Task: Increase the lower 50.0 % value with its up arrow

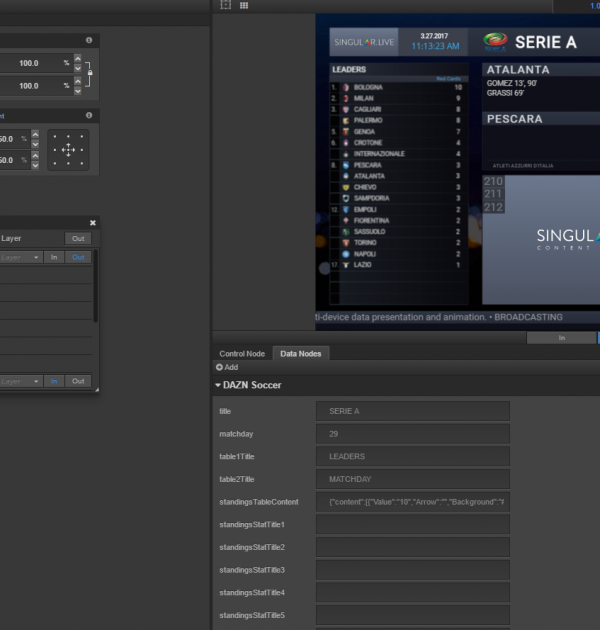Action: click(35, 155)
